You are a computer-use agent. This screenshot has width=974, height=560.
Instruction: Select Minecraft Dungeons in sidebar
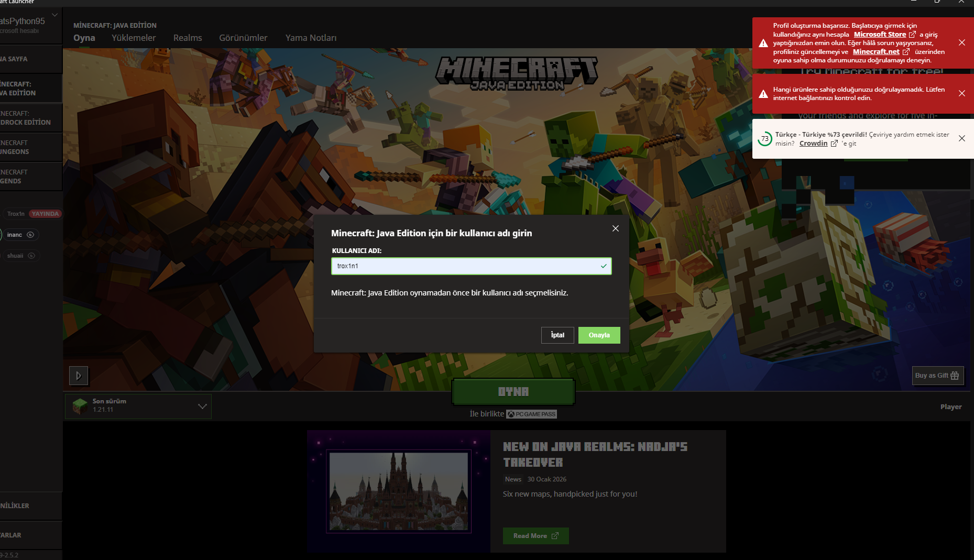[x=31, y=147]
